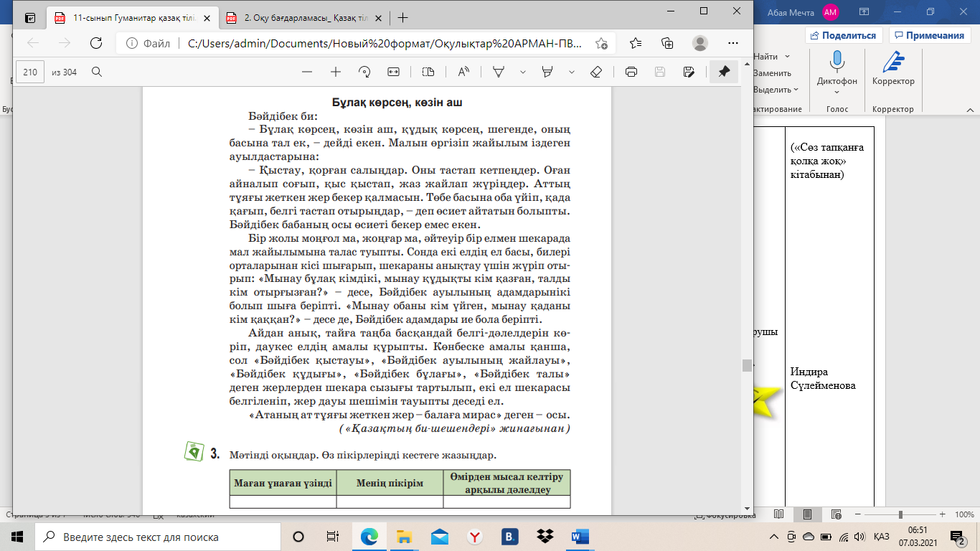This screenshot has width=980, height=551.
Task: Zoom in with the plus icon
Action: click(335, 72)
